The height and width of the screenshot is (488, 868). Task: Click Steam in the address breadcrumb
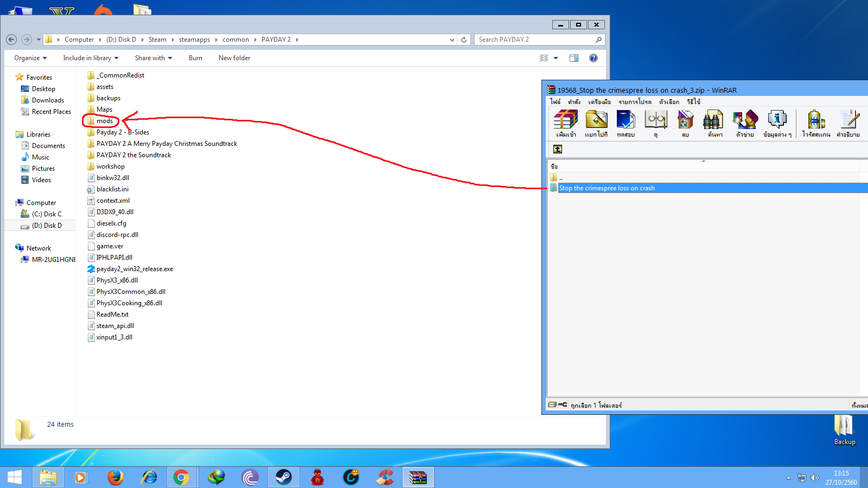[x=157, y=40]
